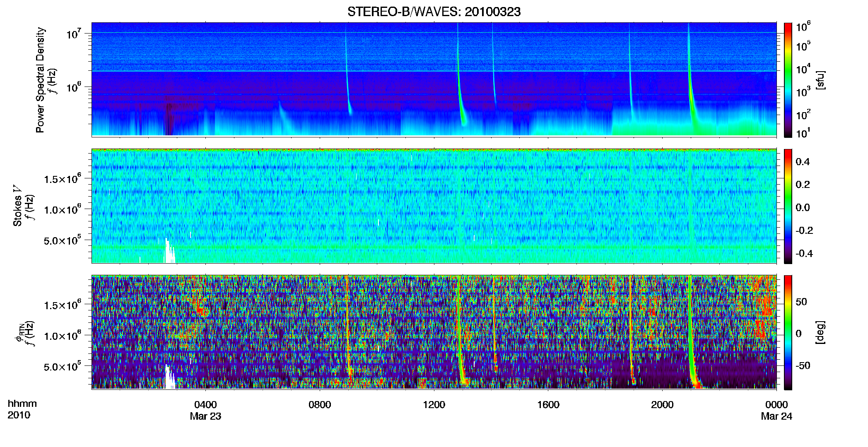This screenshot has width=868, height=447.
Task: Click the 0400 time tick label
Action: point(205,405)
